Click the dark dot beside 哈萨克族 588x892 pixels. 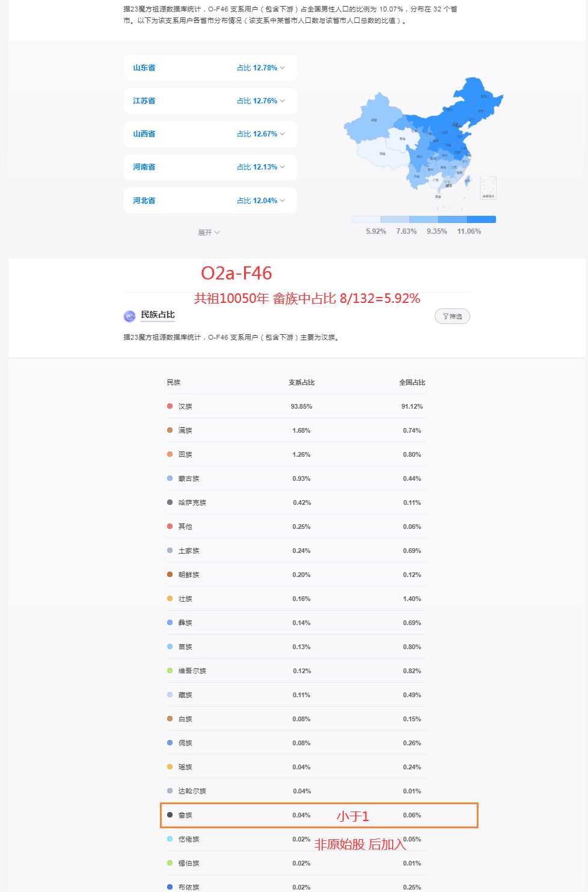pyautogui.click(x=170, y=503)
